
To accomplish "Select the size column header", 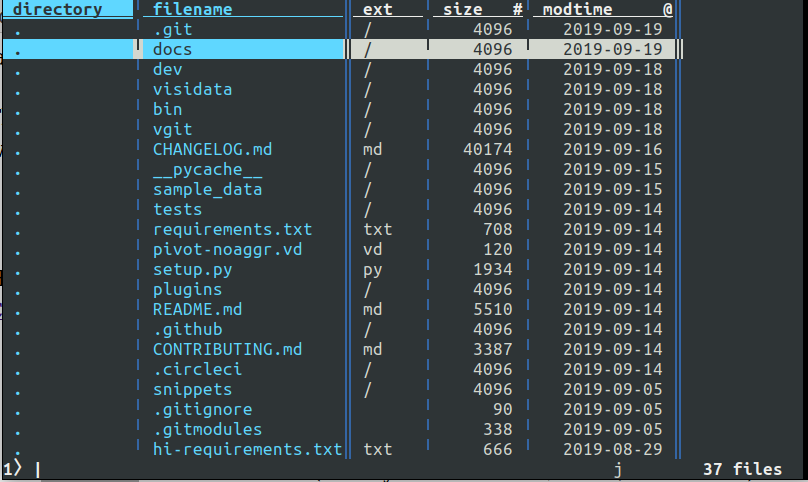I will [462, 9].
